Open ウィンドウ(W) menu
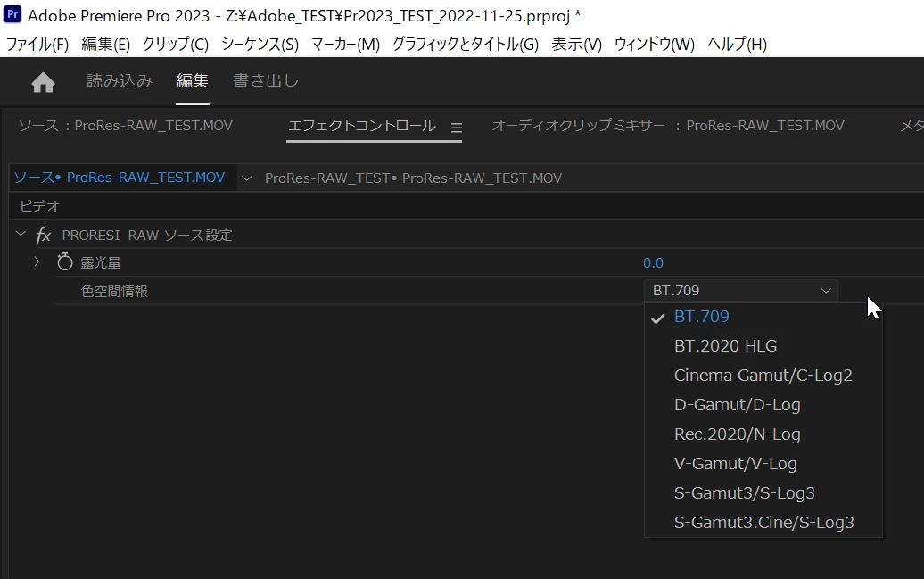The width and height of the screenshot is (924, 579). (x=654, y=45)
